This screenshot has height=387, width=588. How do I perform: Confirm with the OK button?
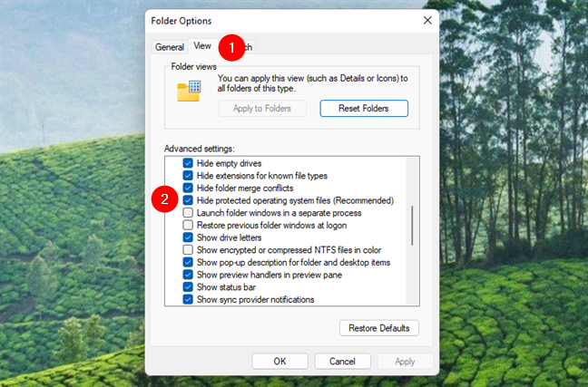(279, 361)
